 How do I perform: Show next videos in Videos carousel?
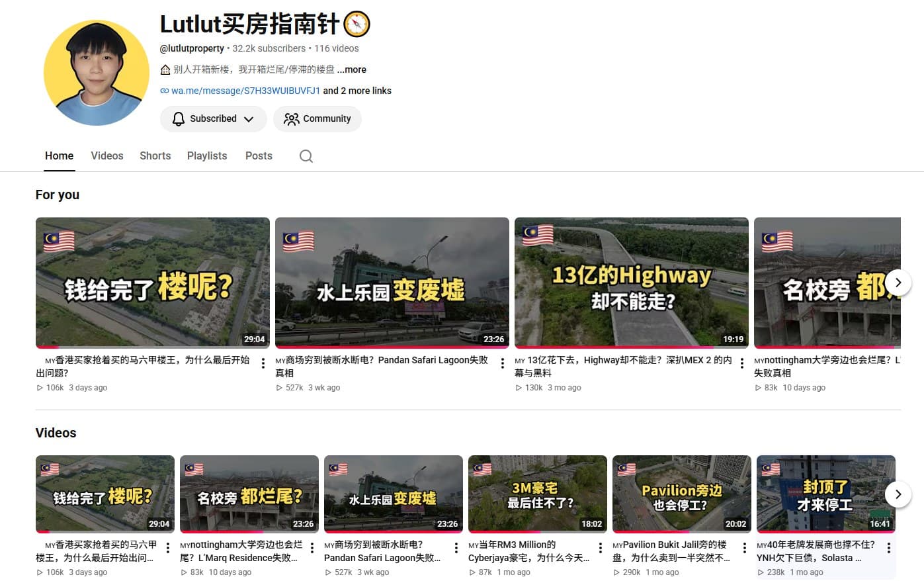(x=898, y=494)
